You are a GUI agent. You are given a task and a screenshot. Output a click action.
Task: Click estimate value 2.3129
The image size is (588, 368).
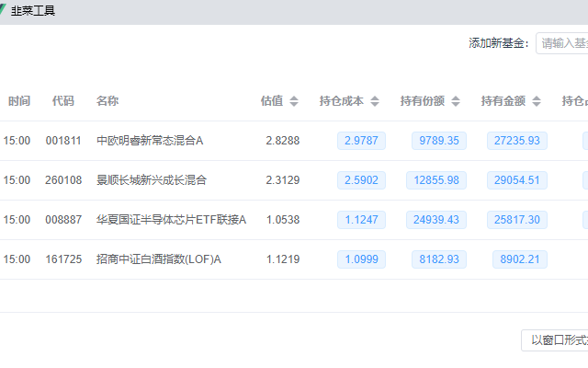(x=283, y=180)
